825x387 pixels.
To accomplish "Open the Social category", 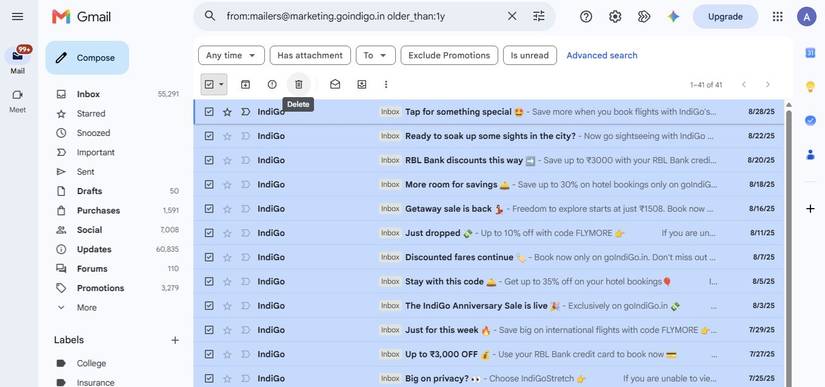I will pyautogui.click(x=89, y=230).
